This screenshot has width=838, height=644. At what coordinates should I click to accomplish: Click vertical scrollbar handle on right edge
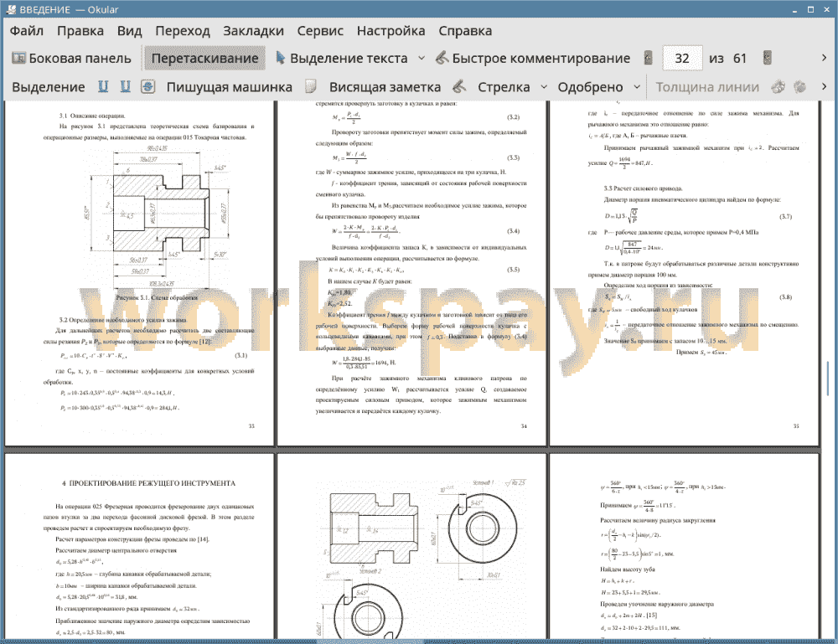827,379
